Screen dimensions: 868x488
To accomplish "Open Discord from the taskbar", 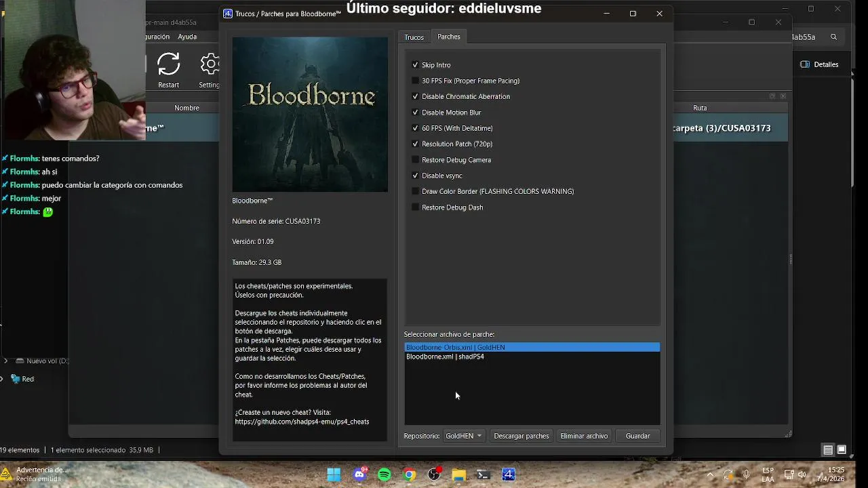I will click(x=359, y=474).
